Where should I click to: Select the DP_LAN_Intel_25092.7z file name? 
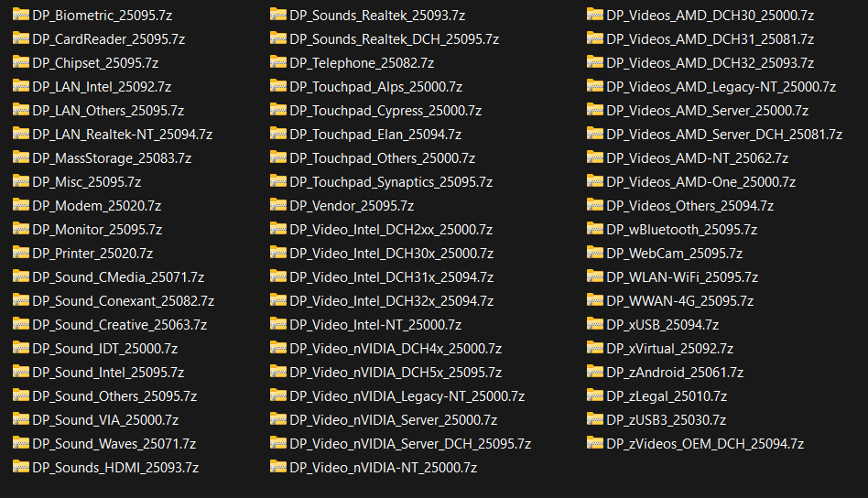pyautogui.click(x=101, y=87)
